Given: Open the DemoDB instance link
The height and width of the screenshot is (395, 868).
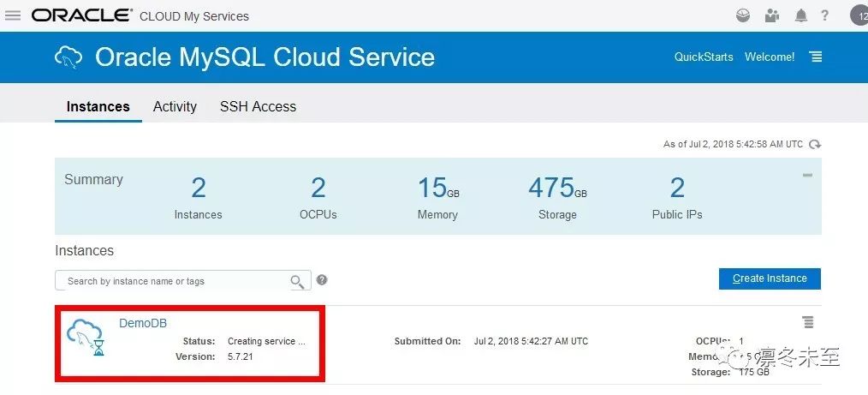Looking at the screenshot, I should pyautogui.click(x=143, y=323).
